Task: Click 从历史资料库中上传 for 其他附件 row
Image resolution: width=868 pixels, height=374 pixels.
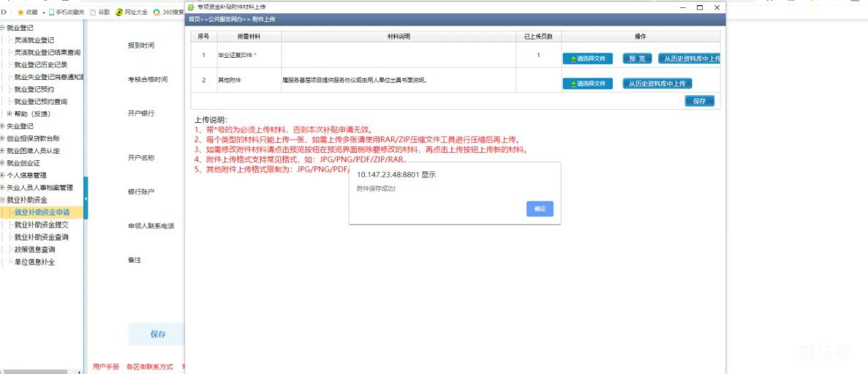Action: pyautogui.click(x=657, y=83)
